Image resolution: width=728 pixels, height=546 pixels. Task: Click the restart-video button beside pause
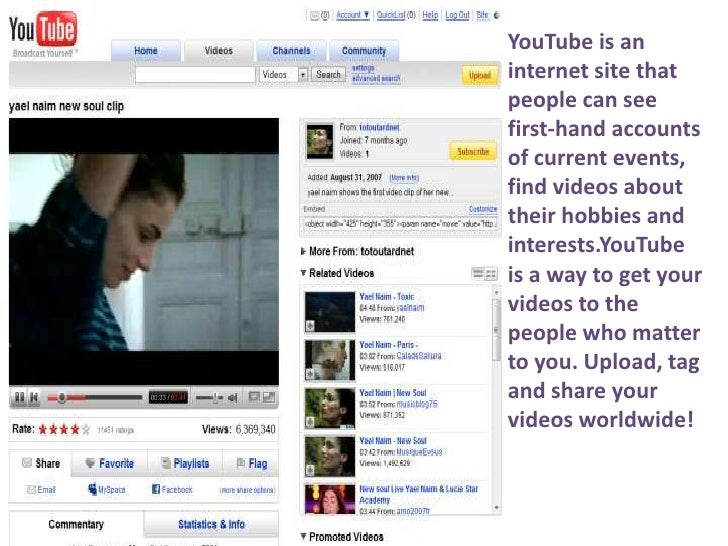(33, 397)
